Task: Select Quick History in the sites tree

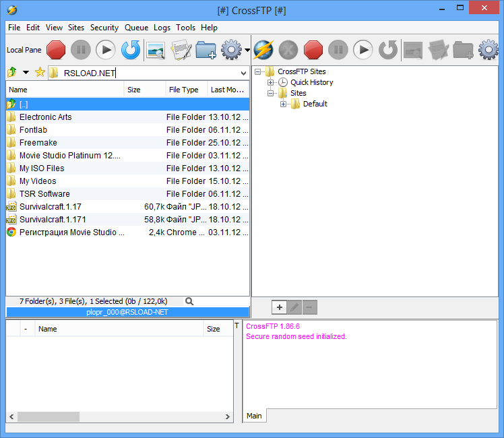Action: [311, 83]
